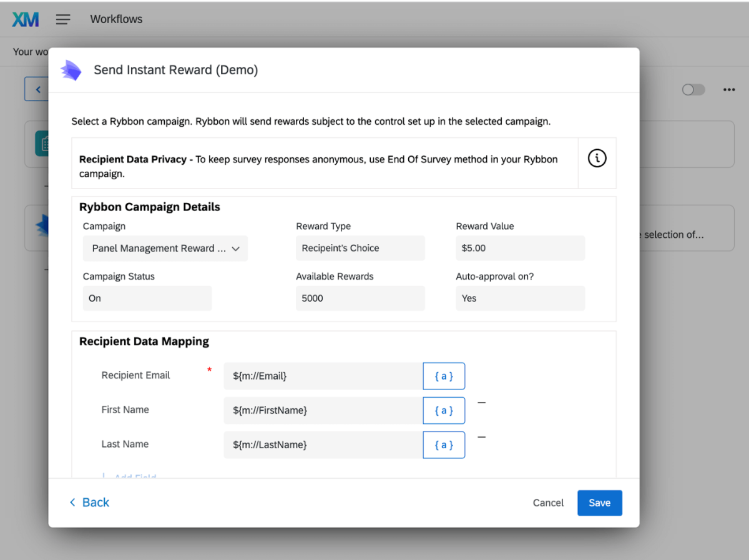Cancel the instant reward setup
This screenshot has height=560, width=749.
click(x=548, y=503)
